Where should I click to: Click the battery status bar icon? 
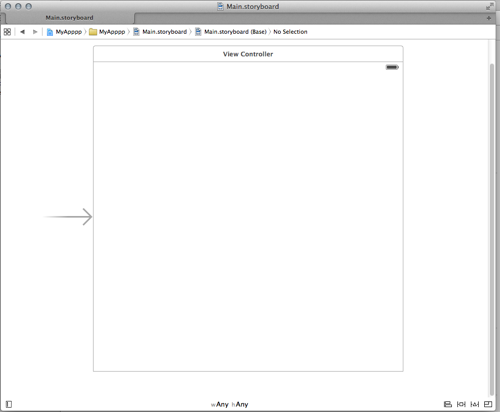click(392, 67)
